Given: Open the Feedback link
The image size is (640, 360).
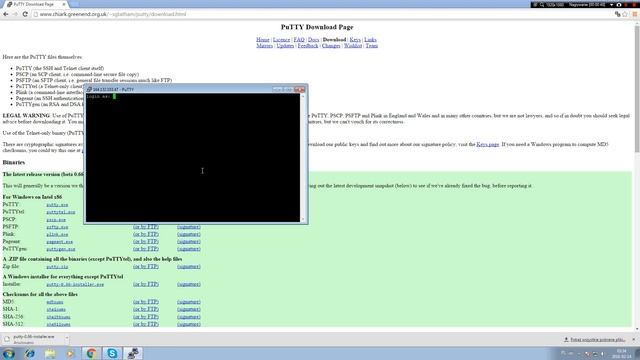Looking at the screenshot, I should coord(308,46).
